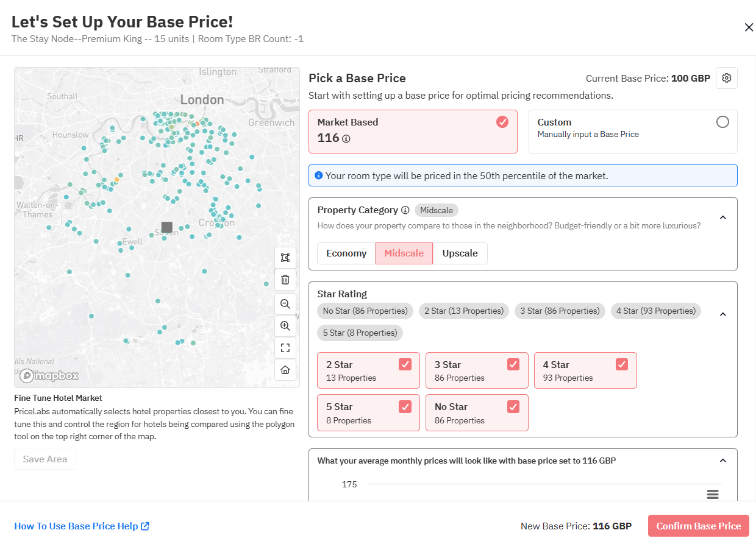Click the trash icon to delete map area
This screenshot has height=544, width=756.
(285, 280)
